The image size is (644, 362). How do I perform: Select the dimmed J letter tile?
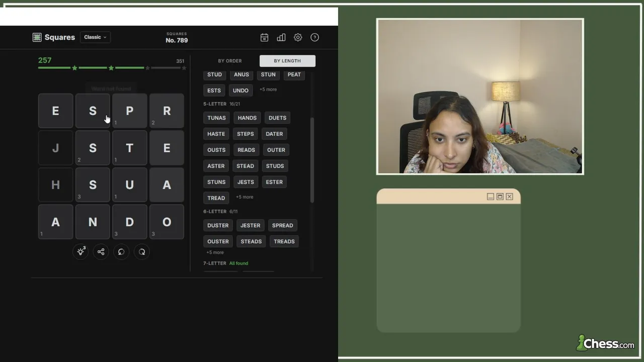click(56, 148)
